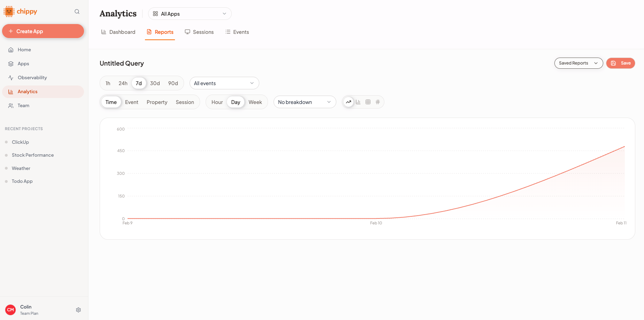Click the Chippy logo icon
Screen dimensions: 644x320
9,12
